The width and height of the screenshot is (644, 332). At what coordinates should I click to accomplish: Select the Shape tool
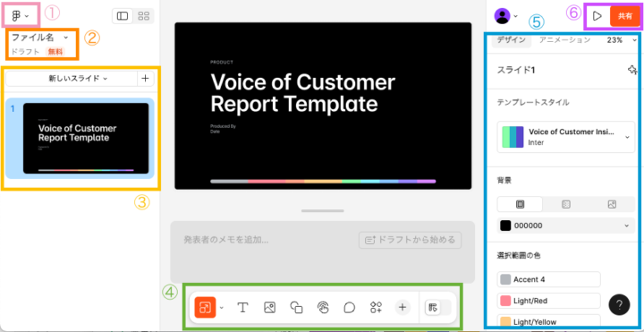296,307
